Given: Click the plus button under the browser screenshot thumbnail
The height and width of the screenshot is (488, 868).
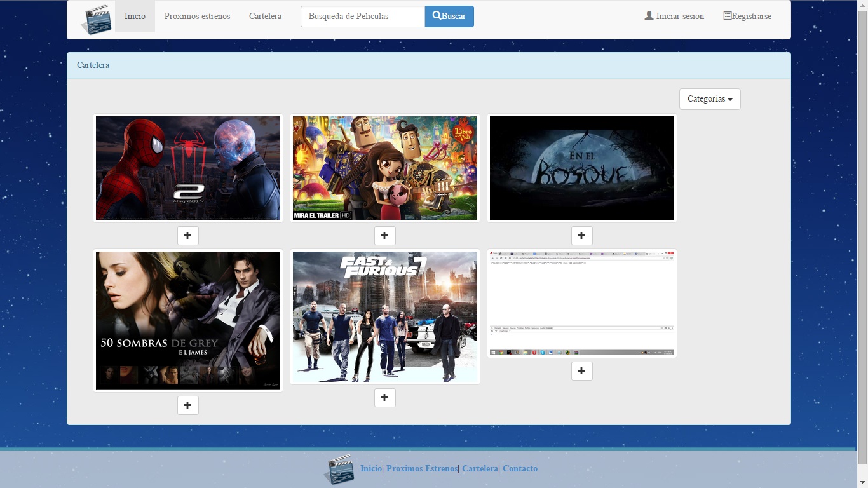Looking at the screenshot, I should [582, 371].
